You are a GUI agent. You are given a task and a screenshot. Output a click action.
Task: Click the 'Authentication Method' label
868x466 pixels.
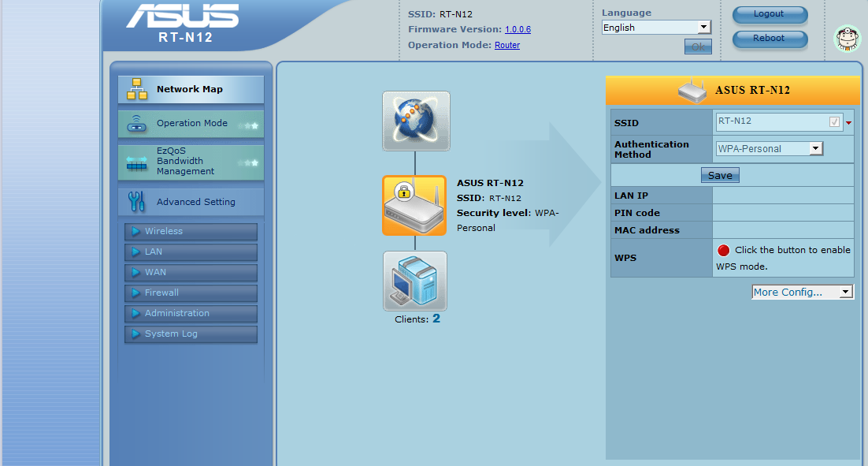pyautogui.click(x=651, y=149)
